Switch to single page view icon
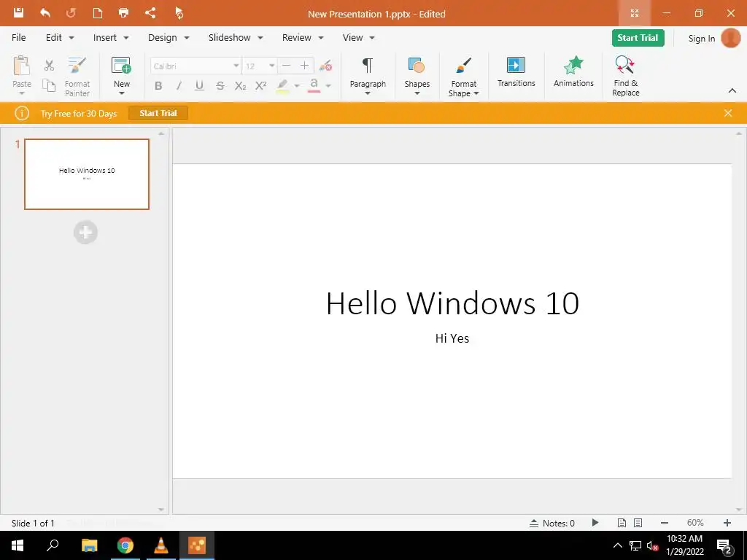 click(622, 523)
